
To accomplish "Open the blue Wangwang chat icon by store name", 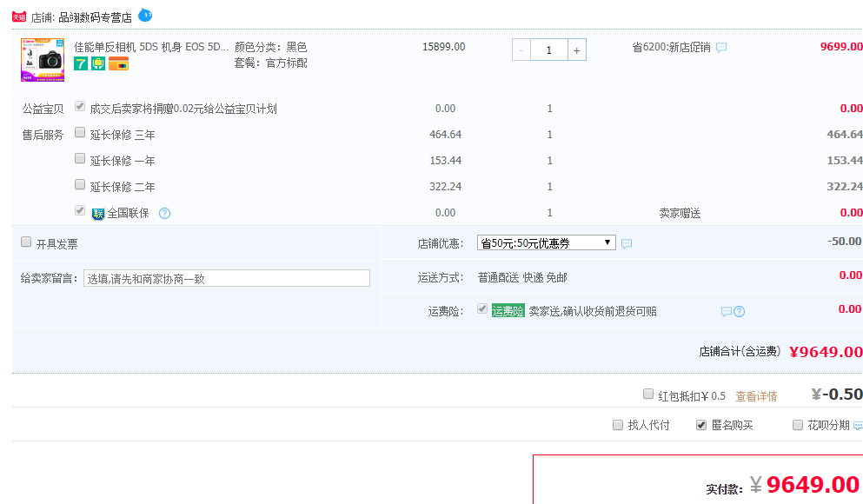I will pos(145,15).
